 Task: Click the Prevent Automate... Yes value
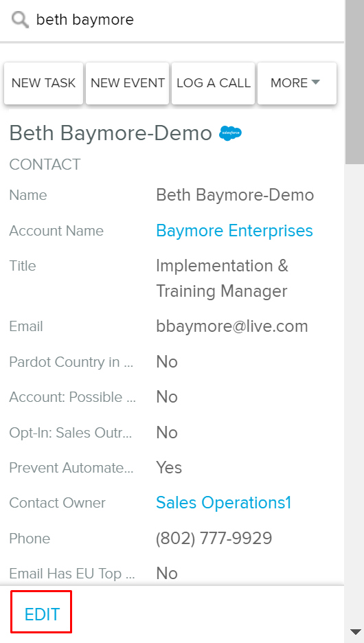(169, 468)
